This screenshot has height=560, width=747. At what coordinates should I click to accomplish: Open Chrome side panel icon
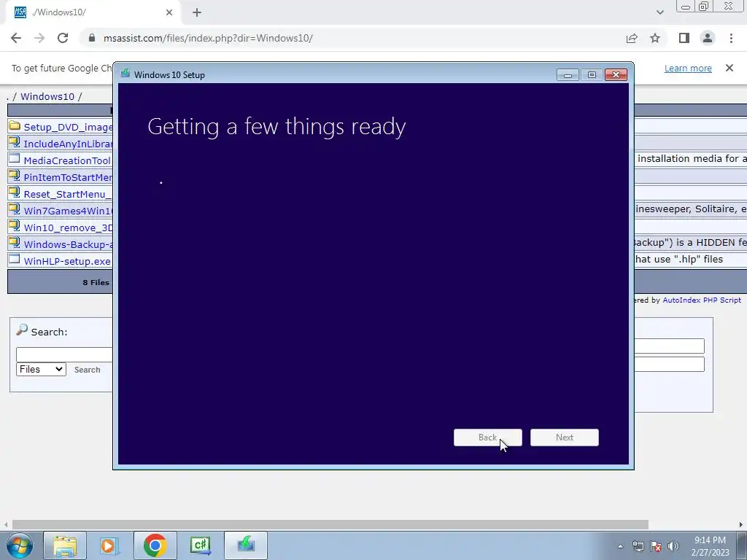coord(684,38)
